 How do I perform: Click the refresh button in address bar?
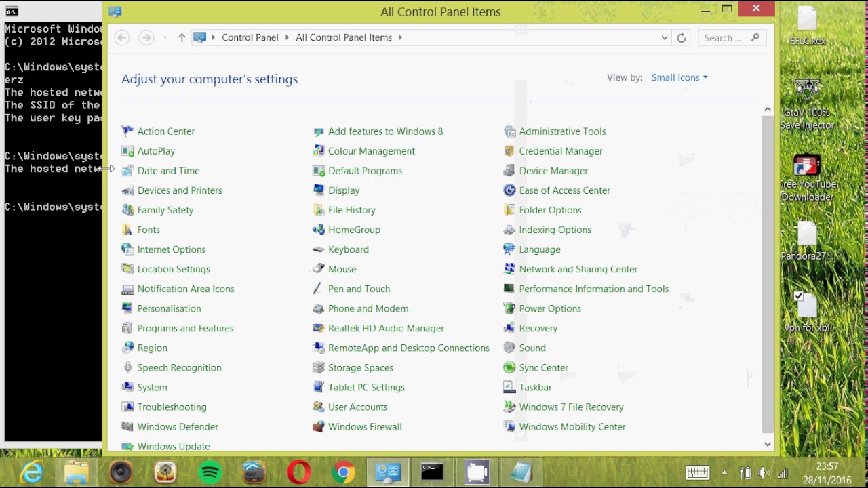pyautogui.click(x=682, y=38)
